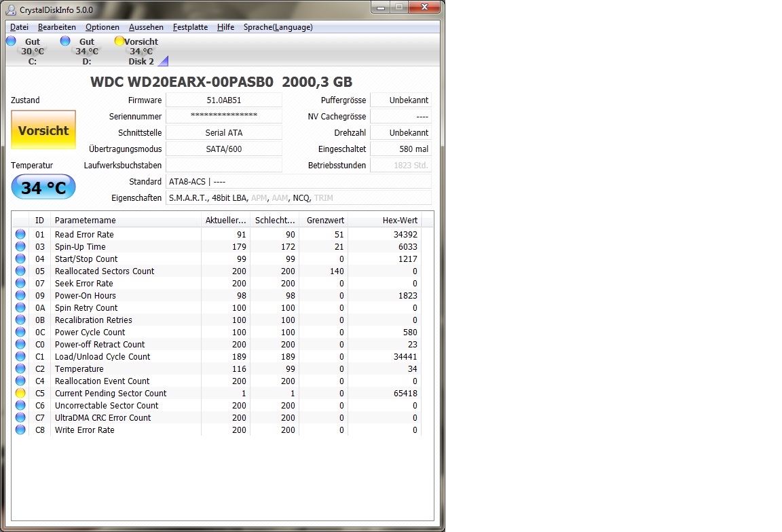The height and width of the screenshot is (532, 782).
Task: Click the blue status icon for C: drive
Action: point(11,41)
